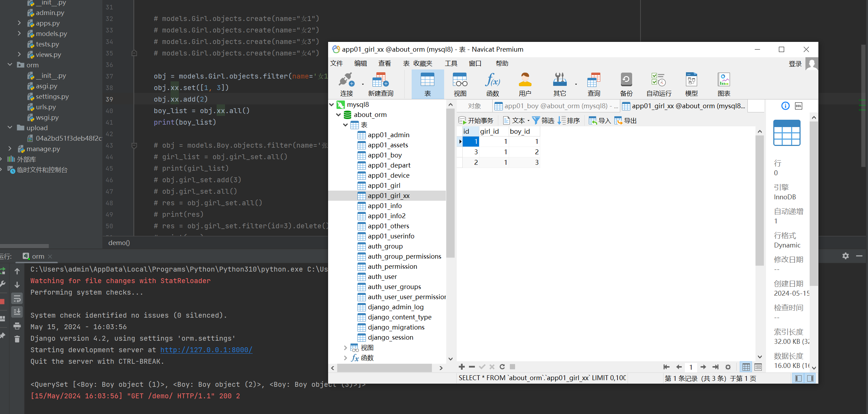
Task: Clear PyCharm console with trash icon
Action: [x=17, y=339]
